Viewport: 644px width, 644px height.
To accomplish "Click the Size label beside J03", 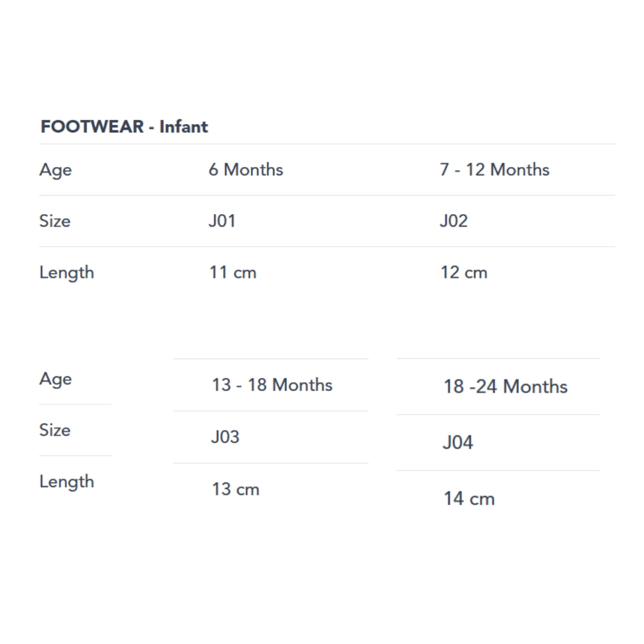I will click(55, 431).
